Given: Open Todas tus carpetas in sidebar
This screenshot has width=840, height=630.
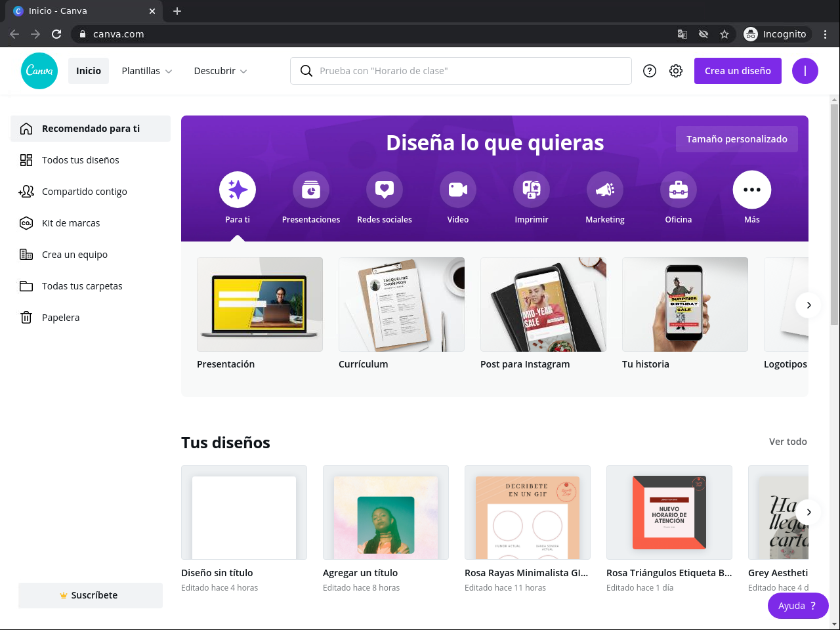Looking at the screenshot, I should (91, 286).
